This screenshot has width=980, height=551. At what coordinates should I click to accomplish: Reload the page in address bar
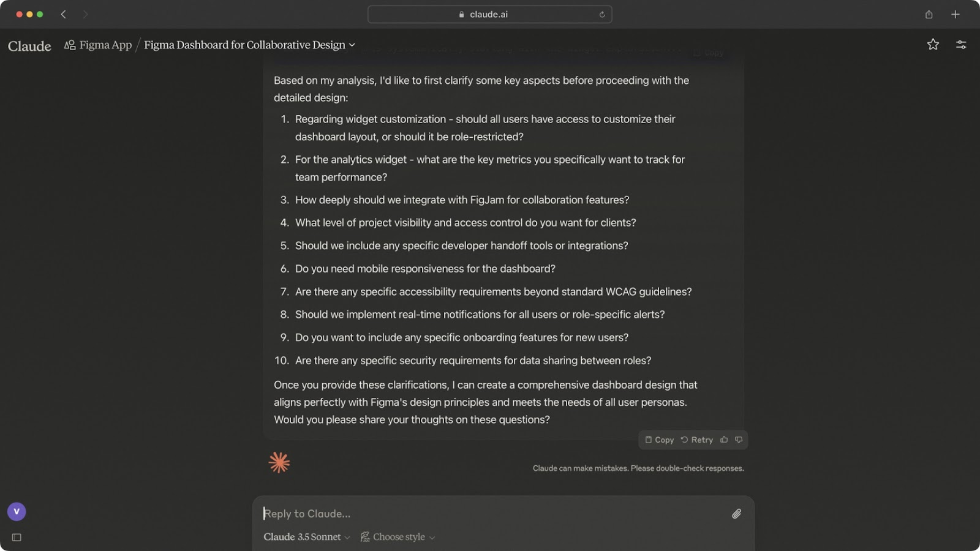click(602, 14)
